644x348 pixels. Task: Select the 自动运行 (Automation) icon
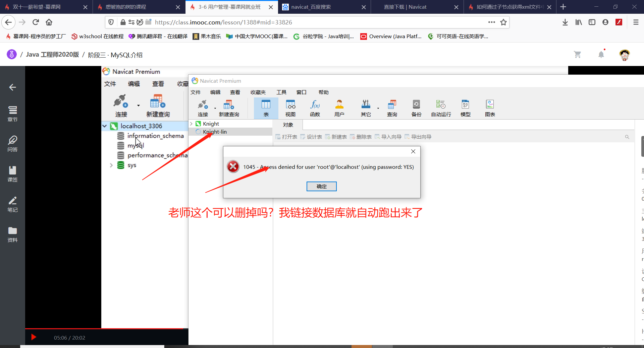click(x=440, y=107)
